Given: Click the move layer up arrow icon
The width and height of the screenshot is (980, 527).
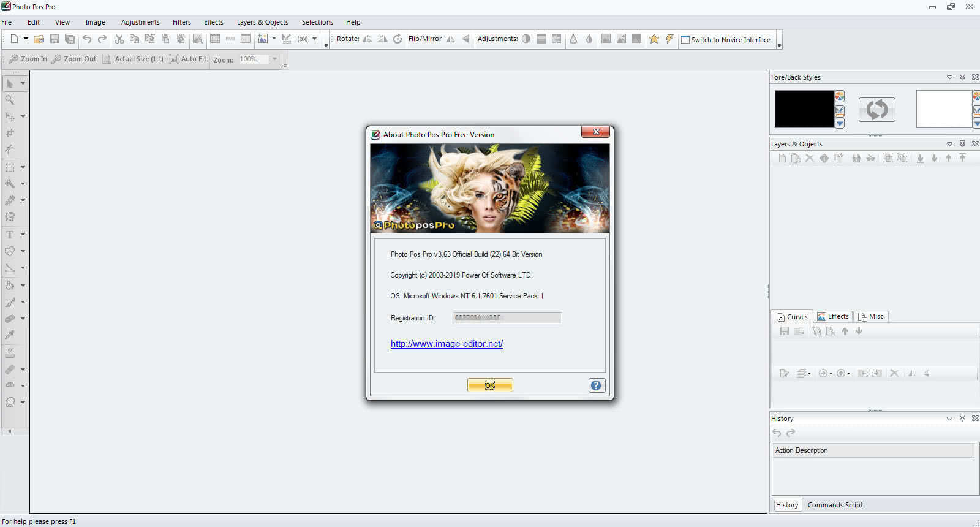Looking at the screenshot, I should 948,158.
